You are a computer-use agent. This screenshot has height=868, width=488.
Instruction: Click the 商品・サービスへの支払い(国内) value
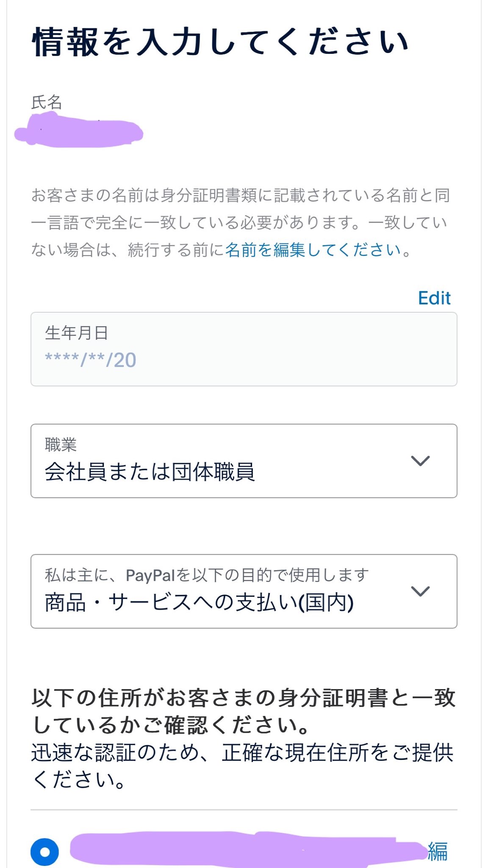pos(199,602)
